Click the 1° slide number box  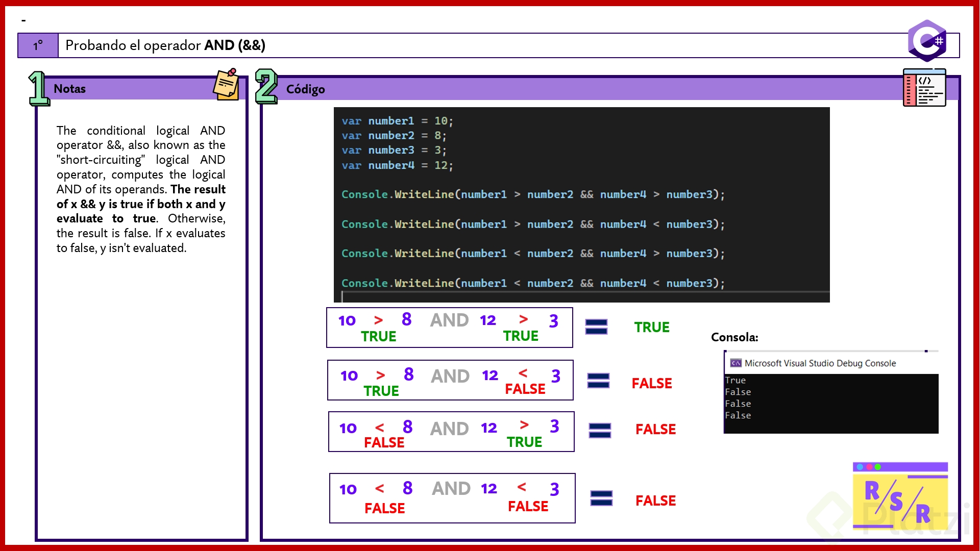pyautogui.click(x=38, y=45)
